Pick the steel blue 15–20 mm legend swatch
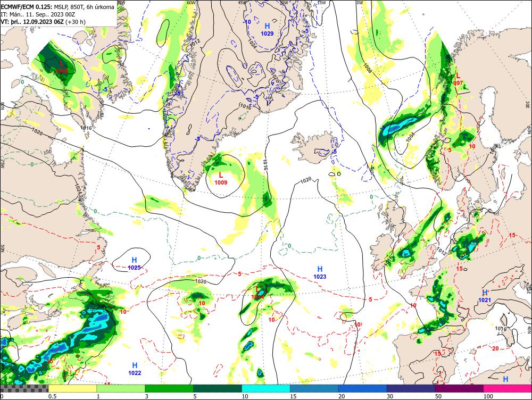532x400 pixels. (x=314, y=388)
